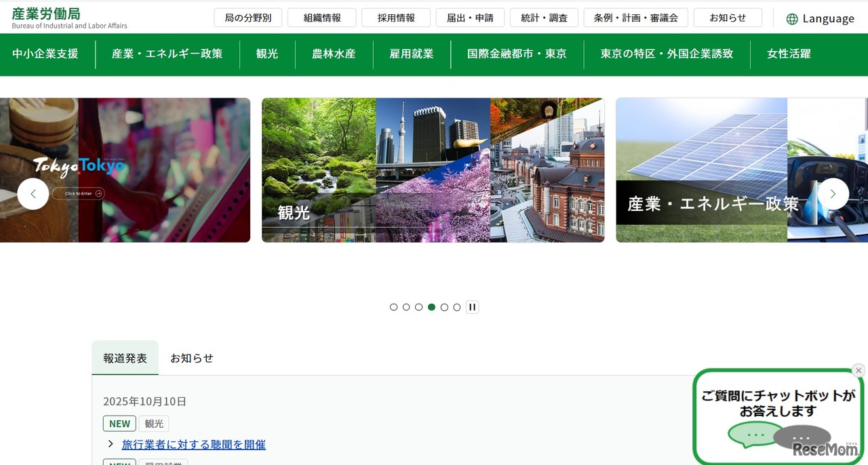Select second carousel indicator dot

pyautogui.click(x=406, y=307)
